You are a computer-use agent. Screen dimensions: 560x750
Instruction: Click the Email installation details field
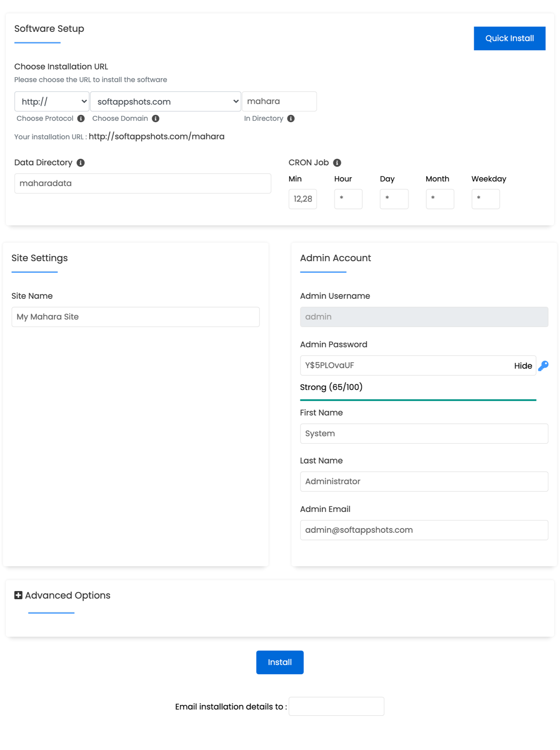click(336, 706)
